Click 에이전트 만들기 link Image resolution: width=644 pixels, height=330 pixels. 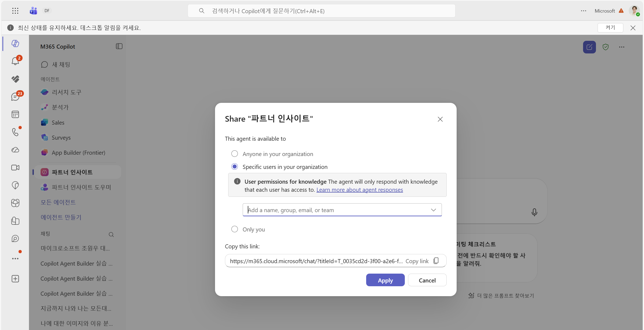pyautogui.click(x=61, y=217)
